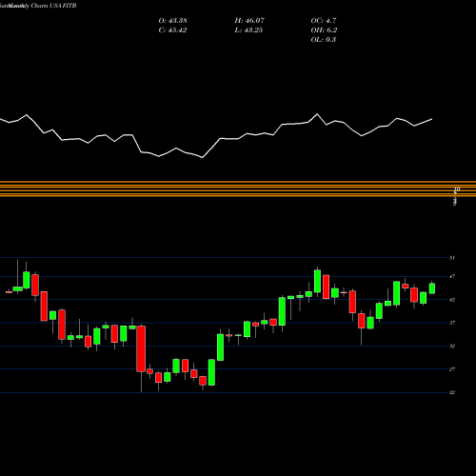Click the high value H: 46.07
This screenshot has height=476, width=476.
[249, 21]
